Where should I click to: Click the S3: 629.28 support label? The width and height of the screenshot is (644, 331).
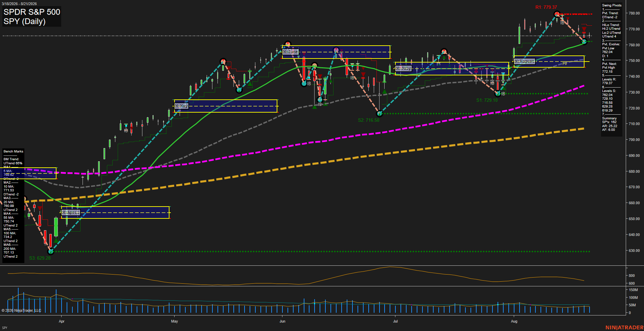[x=40, y=258]
